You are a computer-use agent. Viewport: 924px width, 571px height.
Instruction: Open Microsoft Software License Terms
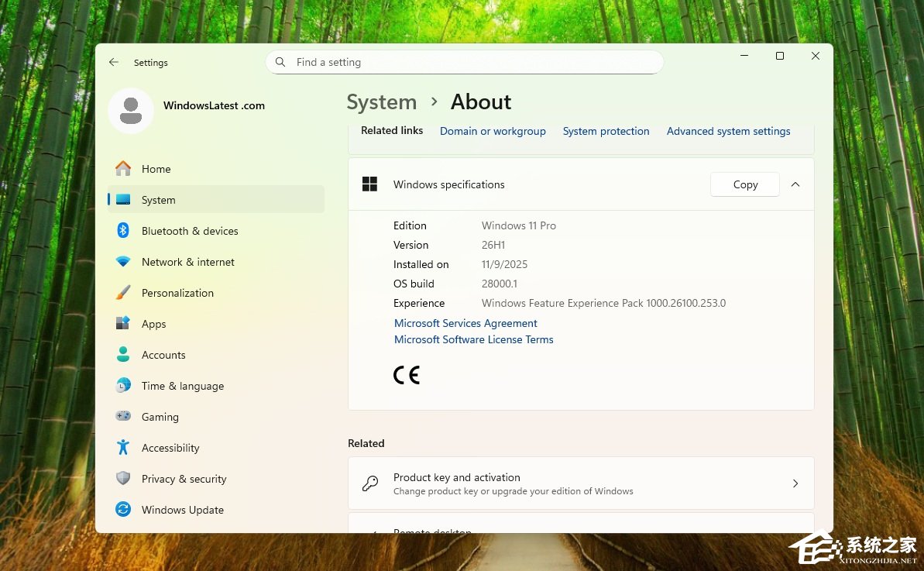(474, 339)
